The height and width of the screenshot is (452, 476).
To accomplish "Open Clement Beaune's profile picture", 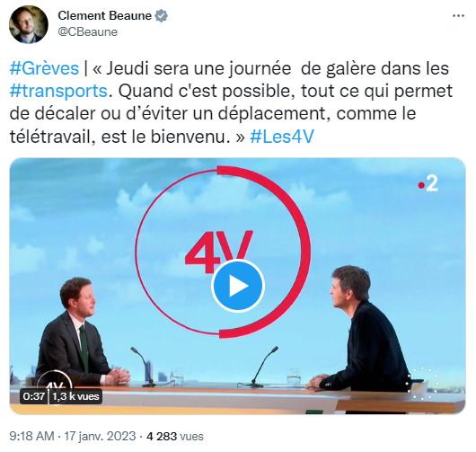I will (x=29, y=24).
